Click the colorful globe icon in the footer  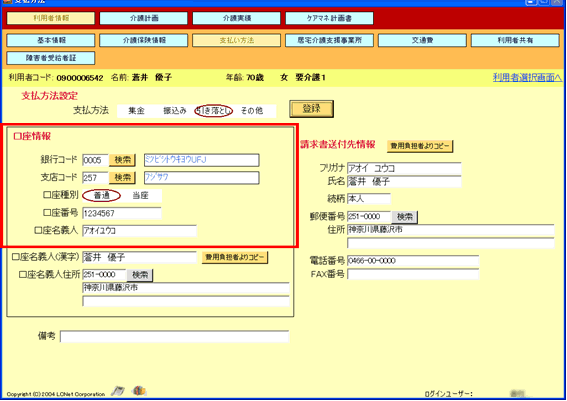tap(139, 390)
